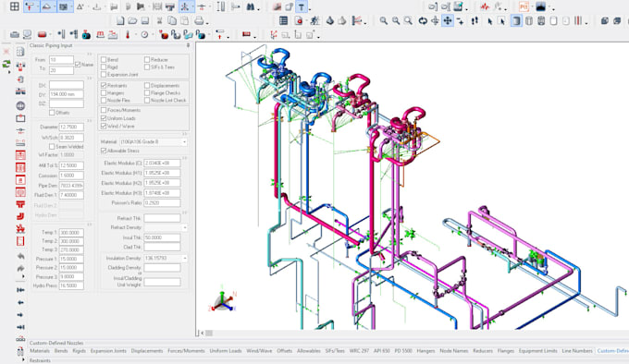Click the first Zoom magnifier icon
Image resolution: width=629 pixels, height=364 pixels.
click(384, 21)
